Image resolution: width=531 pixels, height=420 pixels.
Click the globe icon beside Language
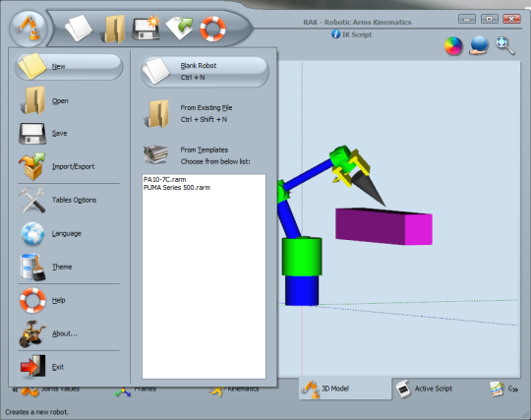32,234
